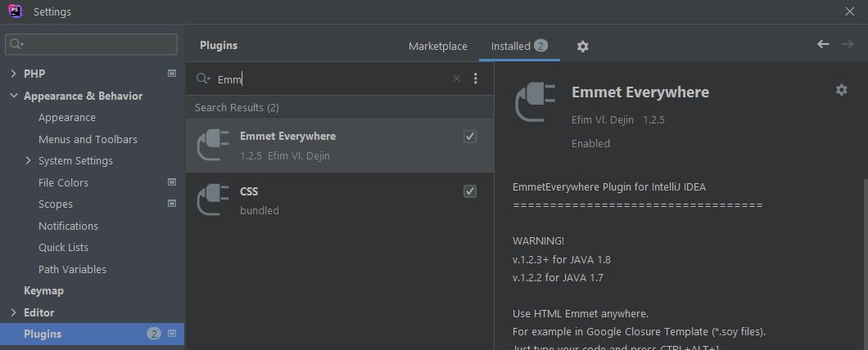Disable the Emmet Everywhere plugin checkbox

tap(470, 137)
